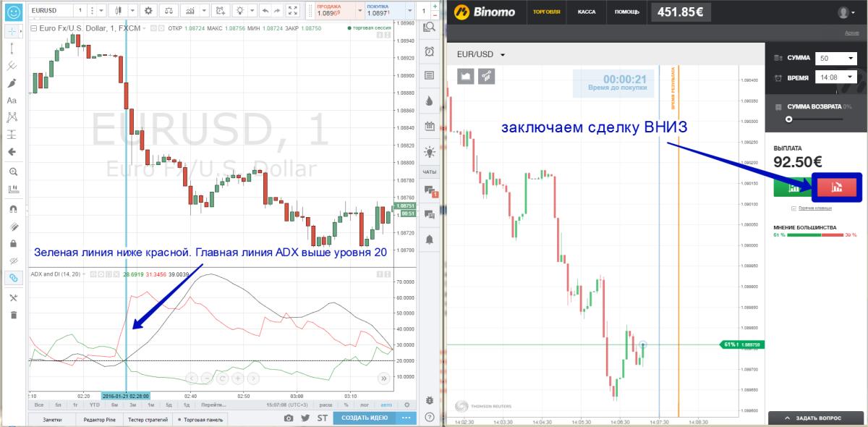Toggle lock all drawing tools
The width and height of the screenshot is (868, 427).
[x=12, y=243]
